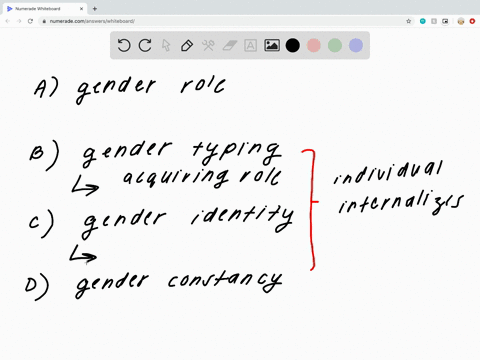The height and width of the screenshot is (360, 480).
Task: Insert an image onto the whiteboard
Action: [x=272, y=45]
